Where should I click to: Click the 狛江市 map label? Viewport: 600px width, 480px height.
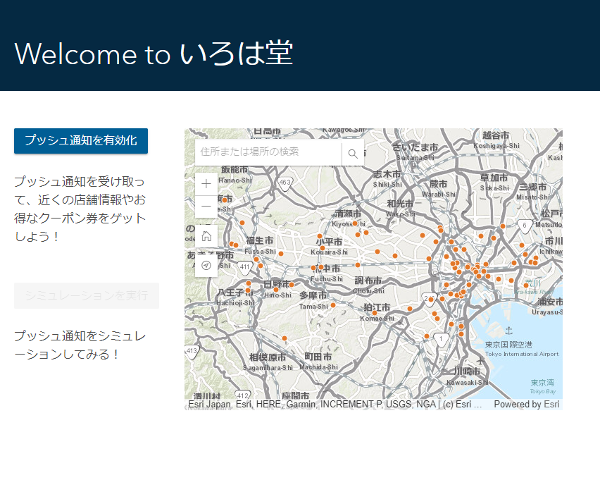pyautogui.click(x=377, y=307)
